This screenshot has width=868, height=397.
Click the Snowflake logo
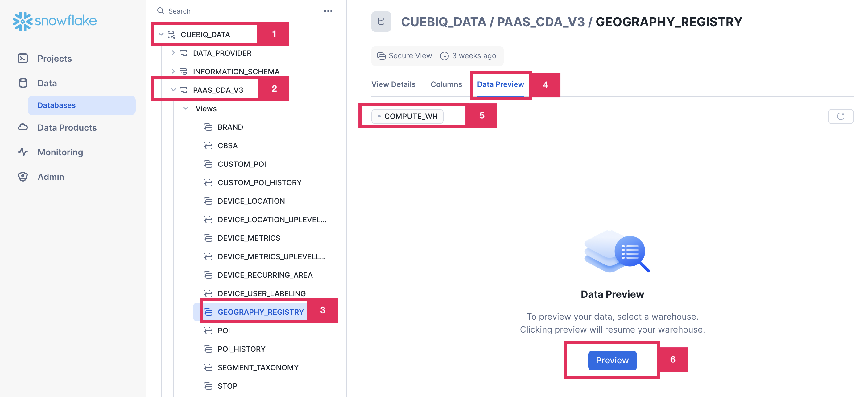point(55,21)
